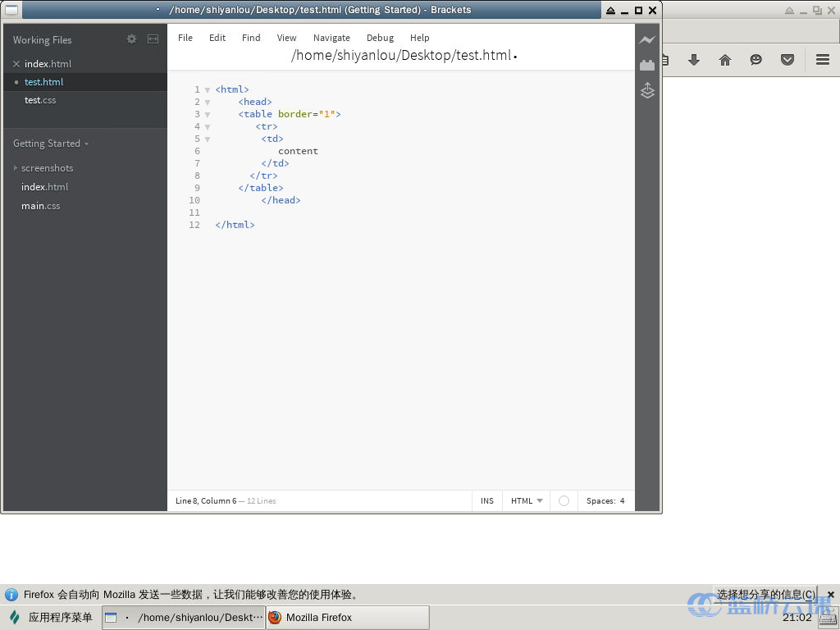Image resolution: width=840 pixels, height=630 pixels.
Task: Click the Firefox home icon
Action: click(724, 60)
